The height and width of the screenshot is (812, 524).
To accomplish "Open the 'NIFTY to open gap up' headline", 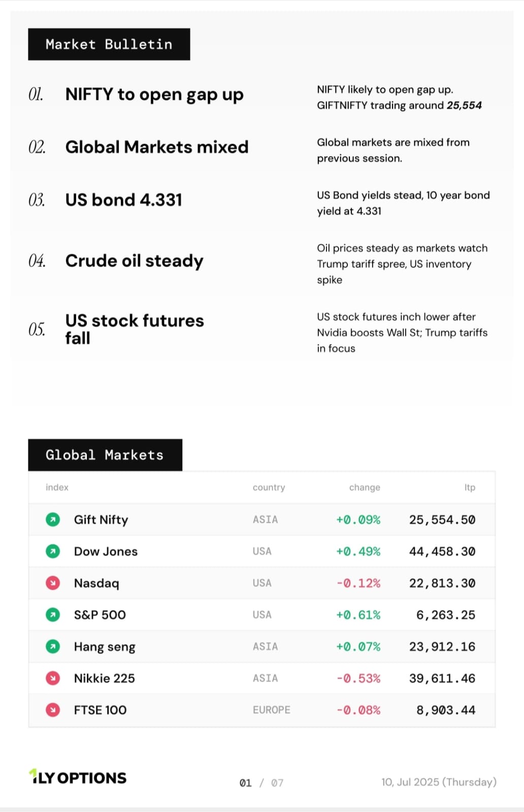I will 154,95.
